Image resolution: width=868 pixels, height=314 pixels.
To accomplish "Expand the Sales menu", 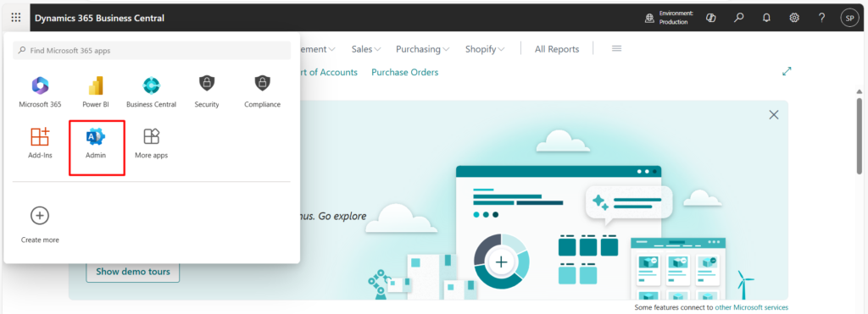I will pos(366,49).
